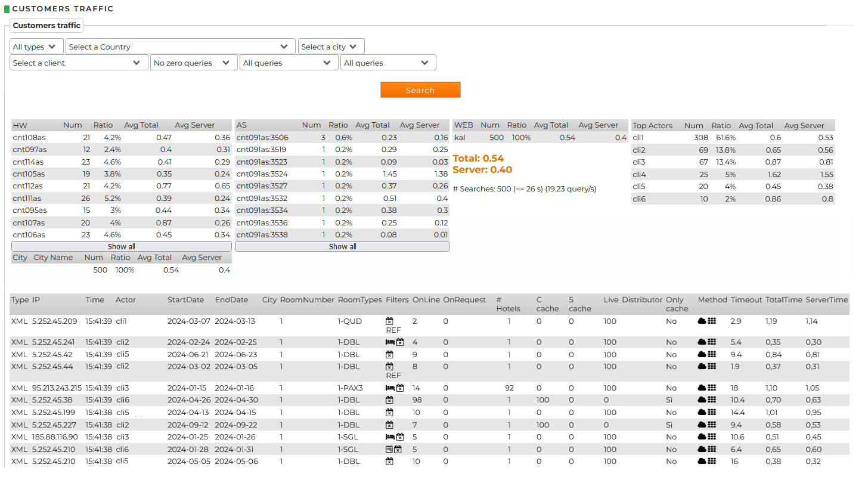Click bed filter icon in 95.213.243.215 row
This screenshot has height=483, width=868.
tap(390, 388)
